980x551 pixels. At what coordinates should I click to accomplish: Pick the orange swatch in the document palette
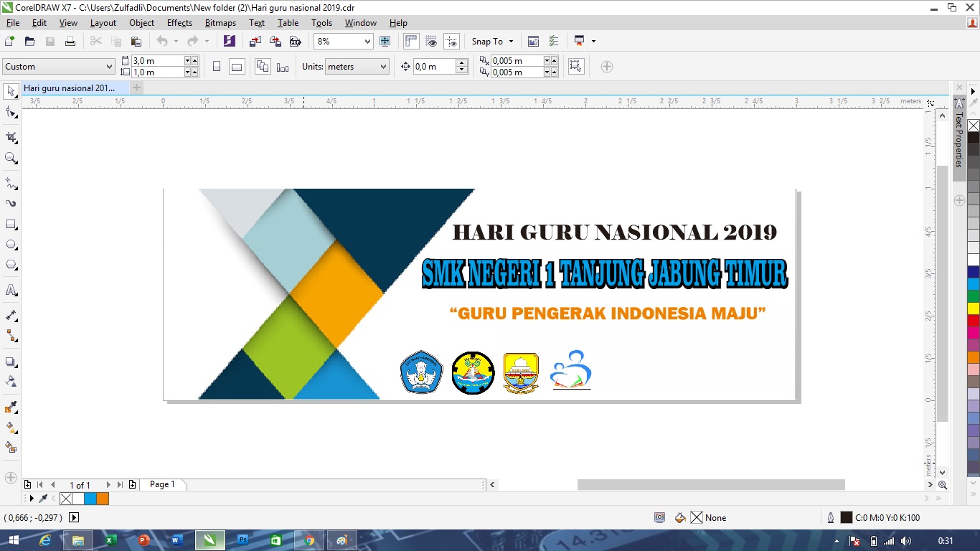point(103,499)
